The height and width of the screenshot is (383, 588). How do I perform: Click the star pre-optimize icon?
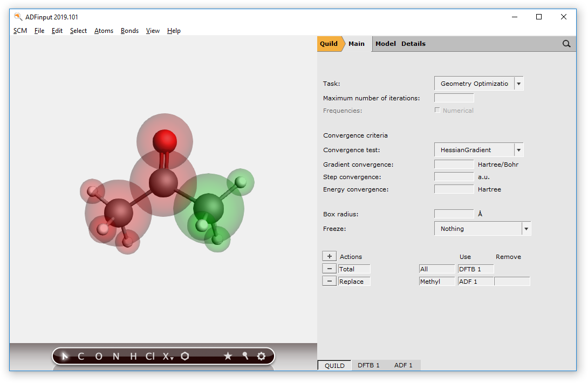(x=228, y=356)
